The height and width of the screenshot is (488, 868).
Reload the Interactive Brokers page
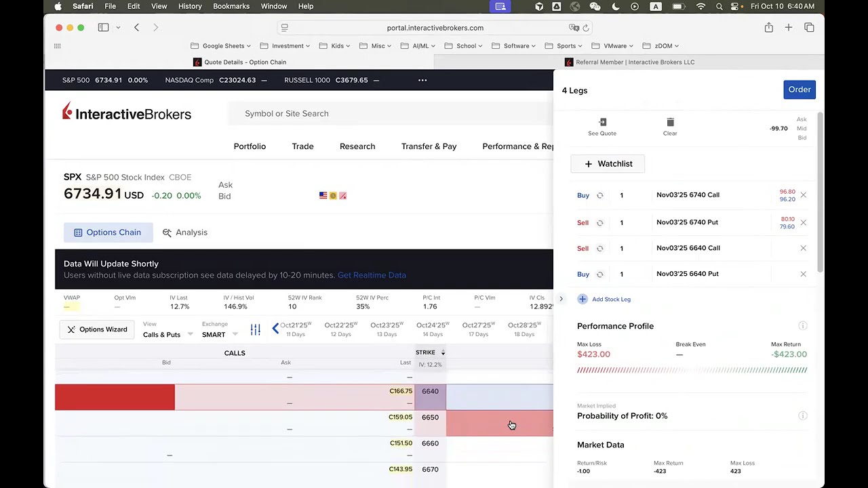tap(586, 28)
